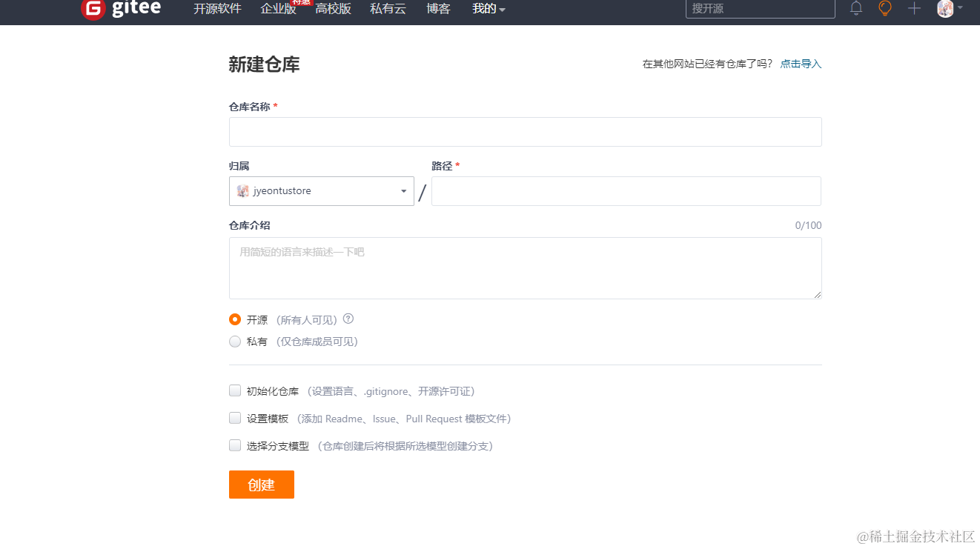Open 私有云 in the top navigation
This screenshot has height=549, width=980.
pos(388,9)
